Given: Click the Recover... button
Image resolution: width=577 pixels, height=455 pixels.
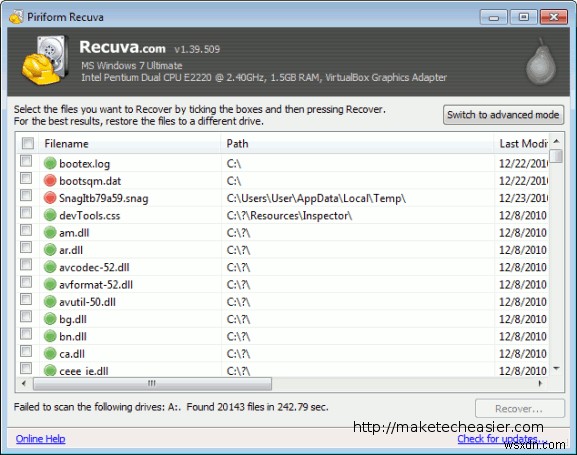Looking at the screenshot, I should [519, 409].
